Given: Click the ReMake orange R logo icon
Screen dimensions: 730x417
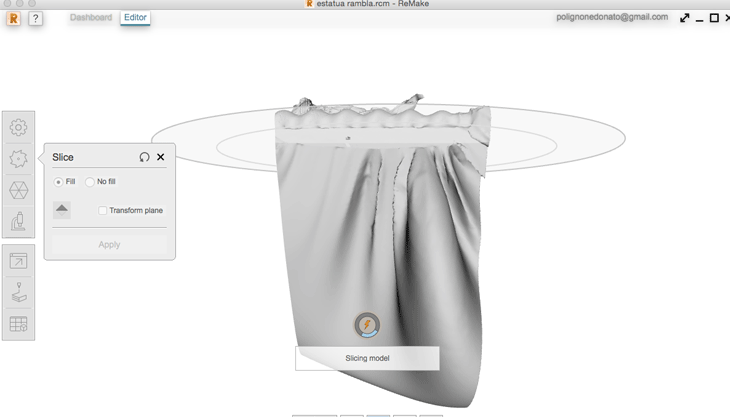Looking at the screenshot, I should click(x=14, y=19).
